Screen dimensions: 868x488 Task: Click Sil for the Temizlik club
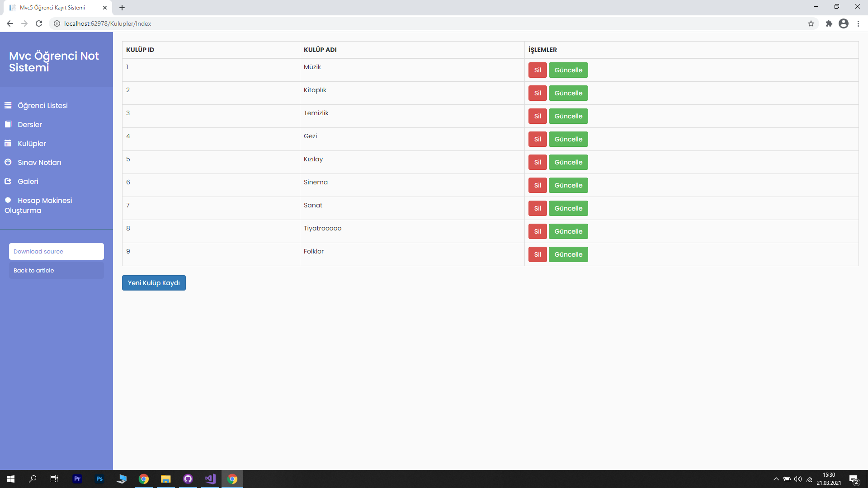538,116
